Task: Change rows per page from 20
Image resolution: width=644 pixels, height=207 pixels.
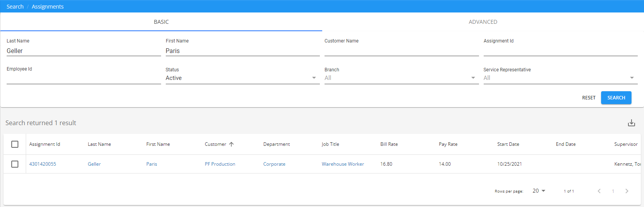Action: [539, 191]
